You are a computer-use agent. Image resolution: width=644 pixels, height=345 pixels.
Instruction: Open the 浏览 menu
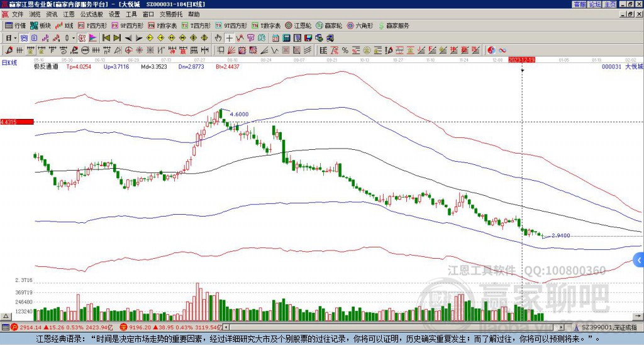[x=35, y=14]
